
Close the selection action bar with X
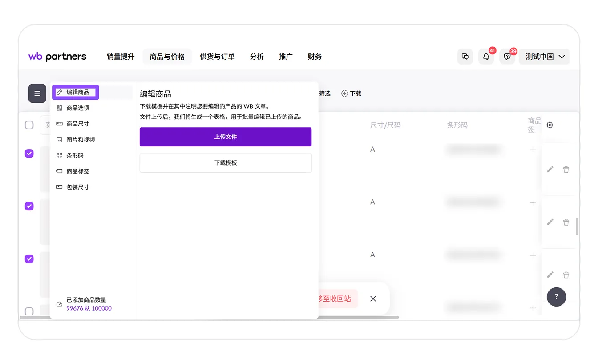pyautogui.click(x=373, y=299)
